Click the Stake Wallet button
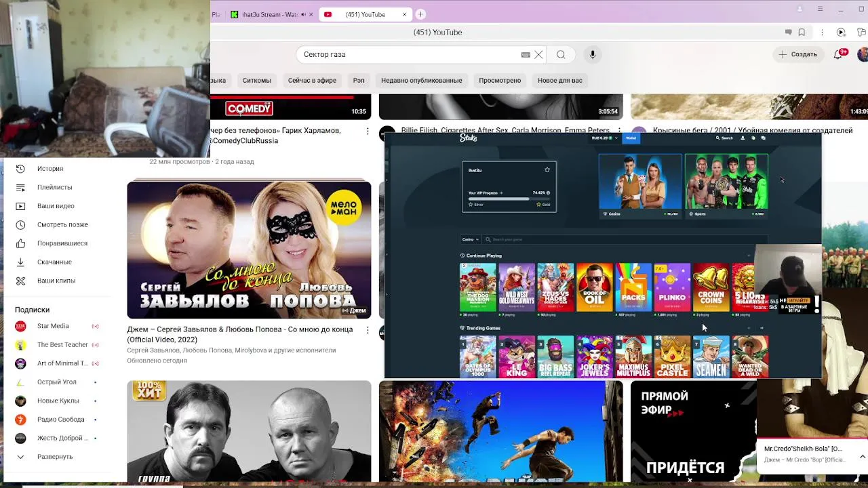The width and height of the screenshot is (868, 488). pos(631,138)
